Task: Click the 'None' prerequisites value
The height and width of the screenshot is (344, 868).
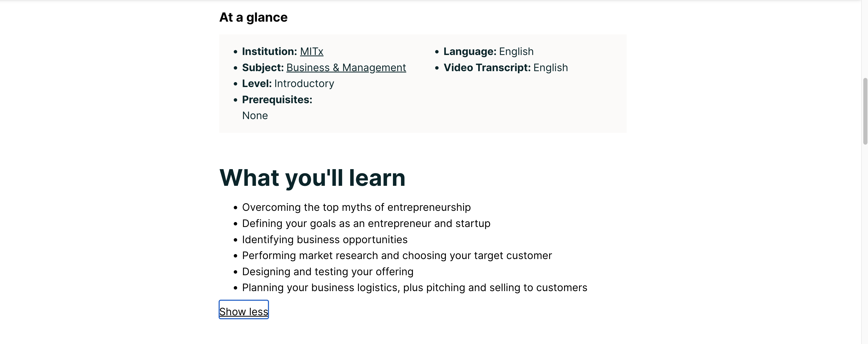Action: 255,116
